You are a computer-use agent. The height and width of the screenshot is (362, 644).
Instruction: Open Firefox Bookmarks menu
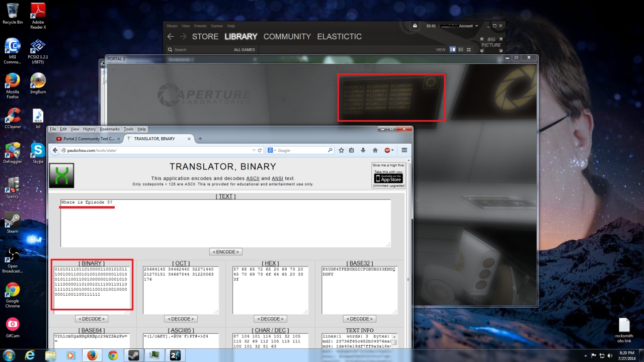pos(110,129)
